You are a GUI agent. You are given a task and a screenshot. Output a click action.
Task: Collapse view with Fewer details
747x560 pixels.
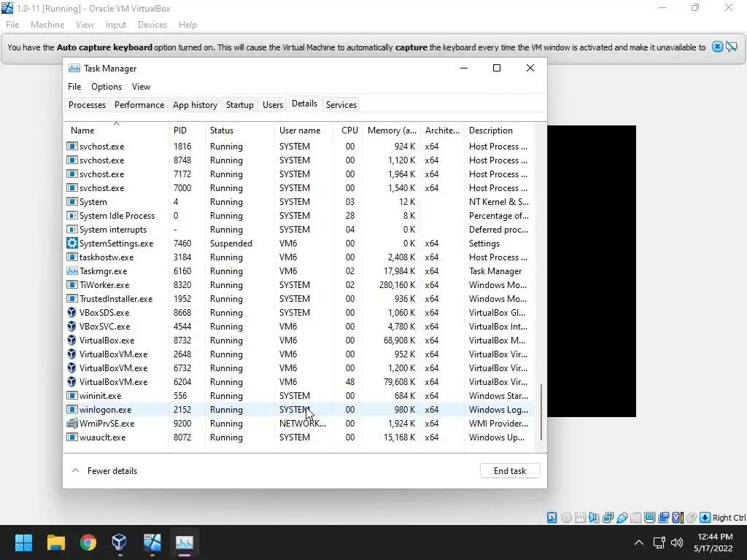(104, 471)
